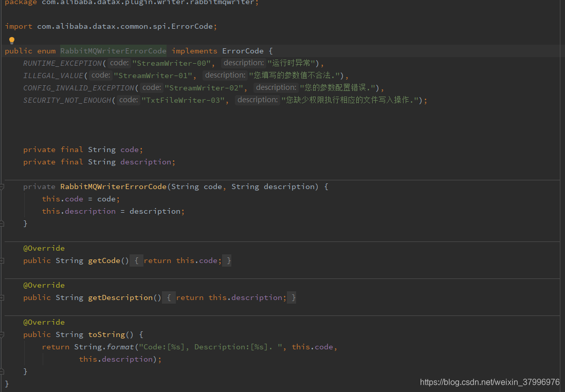Click the "TxtFileWriter-03" string literal
The width and height of the screenshot is (565, 392).
point(183,100)
